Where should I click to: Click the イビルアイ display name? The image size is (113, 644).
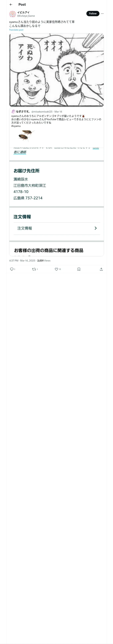(x=23, y=12)
